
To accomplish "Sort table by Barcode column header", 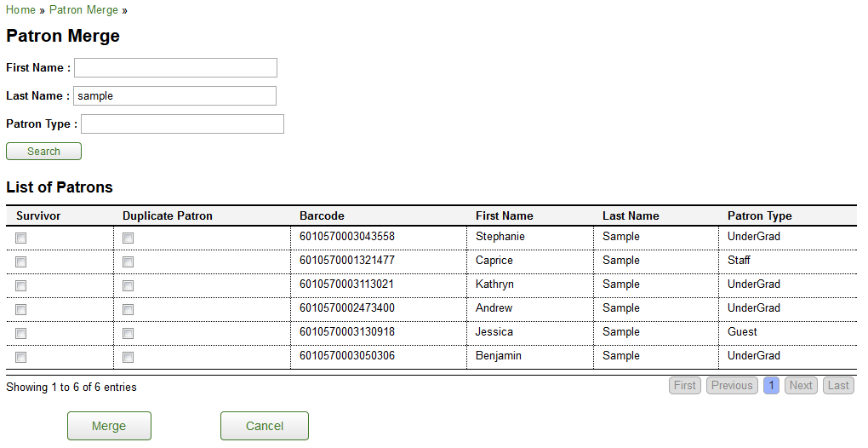I will 322,216.
